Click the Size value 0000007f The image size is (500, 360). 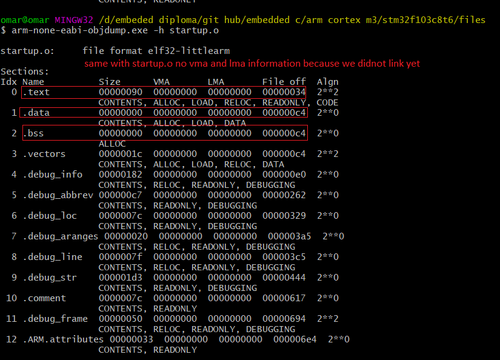coord(120,257)
